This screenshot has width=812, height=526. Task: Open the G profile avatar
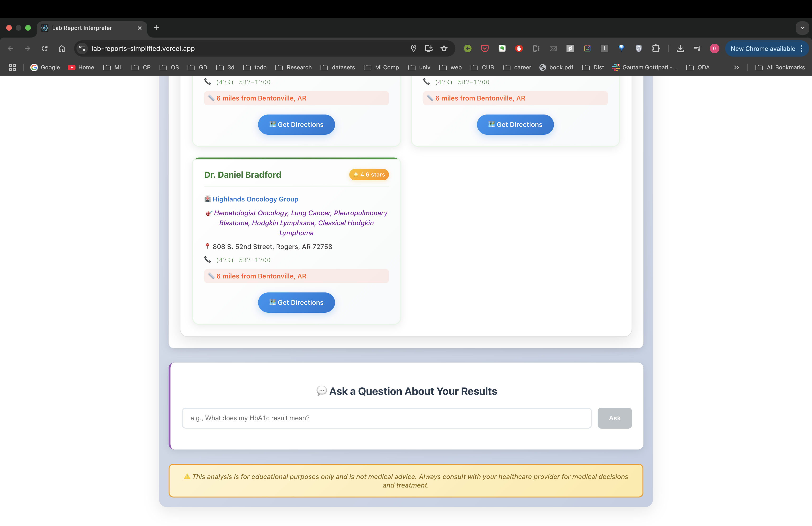pos(714,48)
